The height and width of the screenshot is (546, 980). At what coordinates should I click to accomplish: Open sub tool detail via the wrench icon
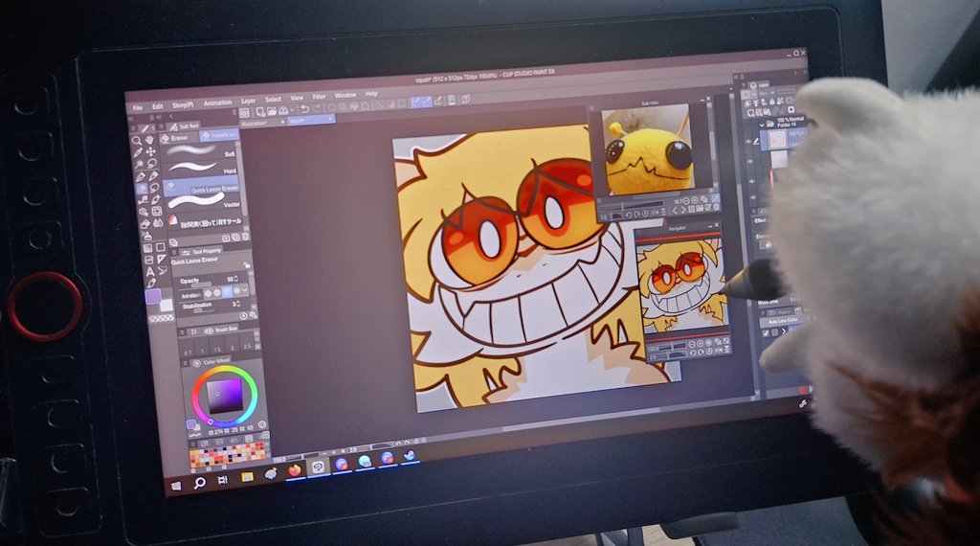(253, 314)
